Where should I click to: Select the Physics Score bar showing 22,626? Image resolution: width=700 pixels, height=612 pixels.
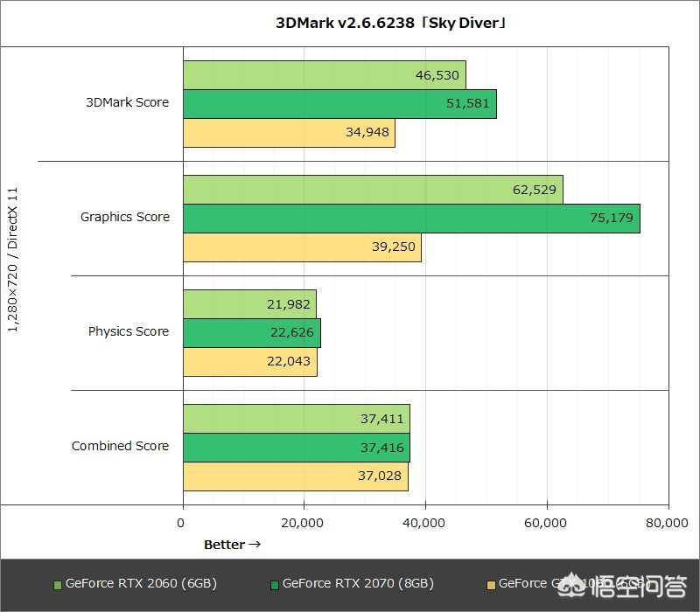pyautogui.click(x=252, y=333)
